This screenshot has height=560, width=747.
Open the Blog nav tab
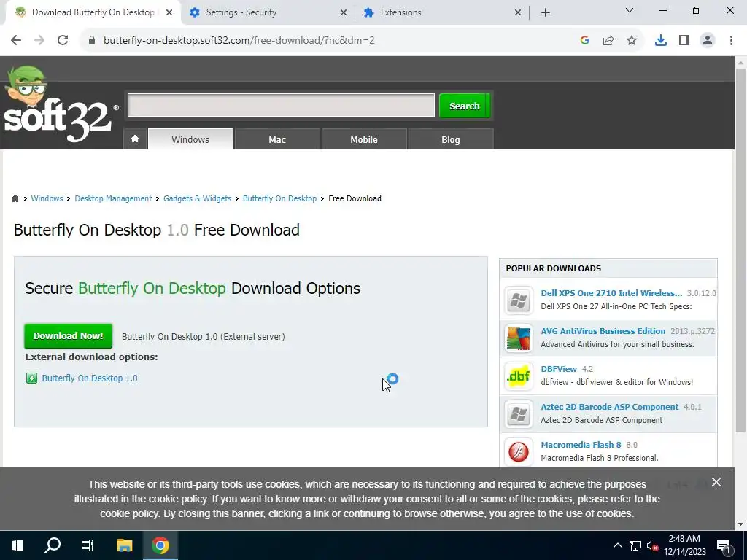pyautogui.click(x=451, y=139)
